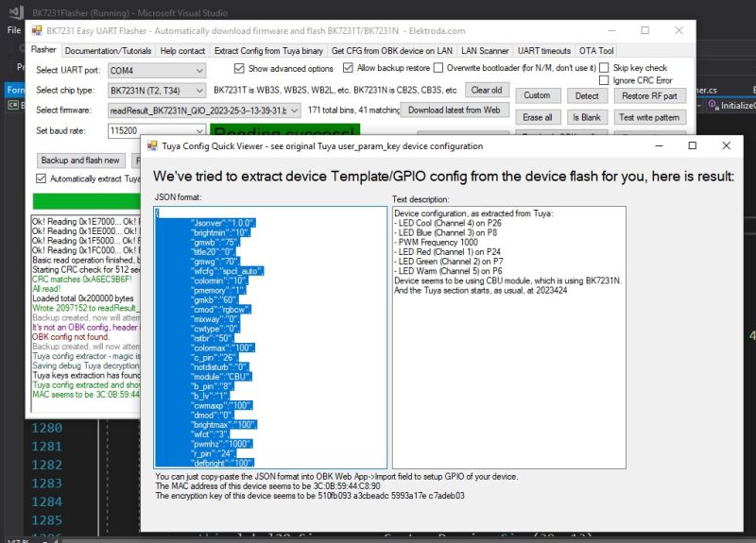Toggle Allow backup restore checkbox
This screenshot has height=543, width=756.
348,68
